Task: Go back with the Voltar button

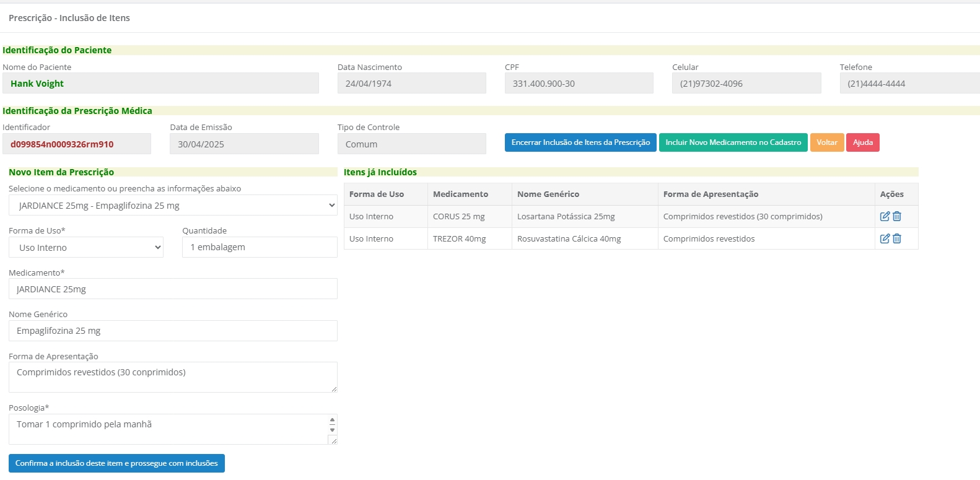Action: [827, 142]
